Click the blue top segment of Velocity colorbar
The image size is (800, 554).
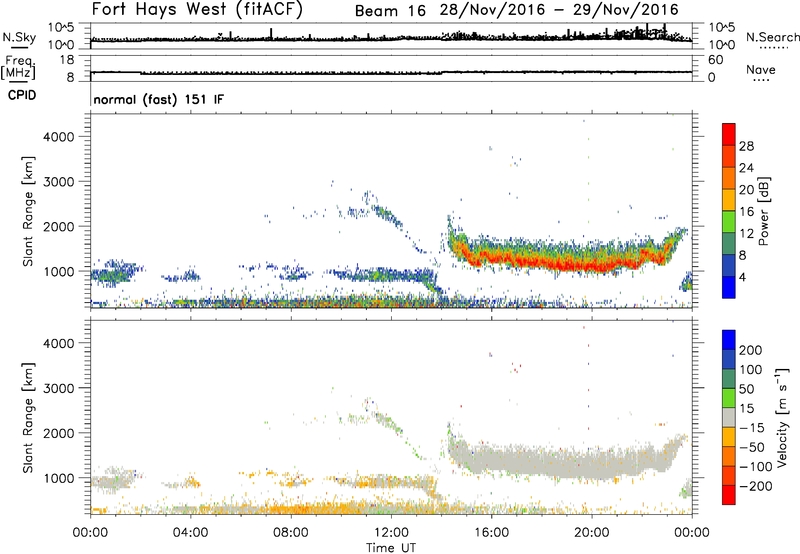(x=729, y=340)
